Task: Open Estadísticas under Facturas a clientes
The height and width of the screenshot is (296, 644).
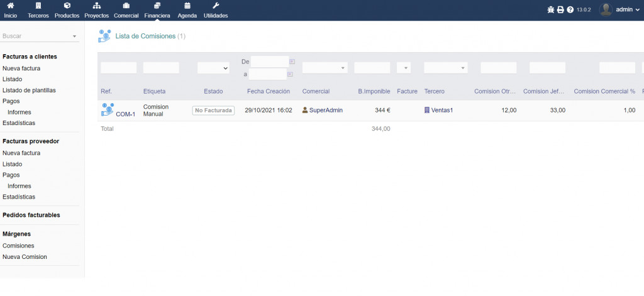Action: pos(19,123)
